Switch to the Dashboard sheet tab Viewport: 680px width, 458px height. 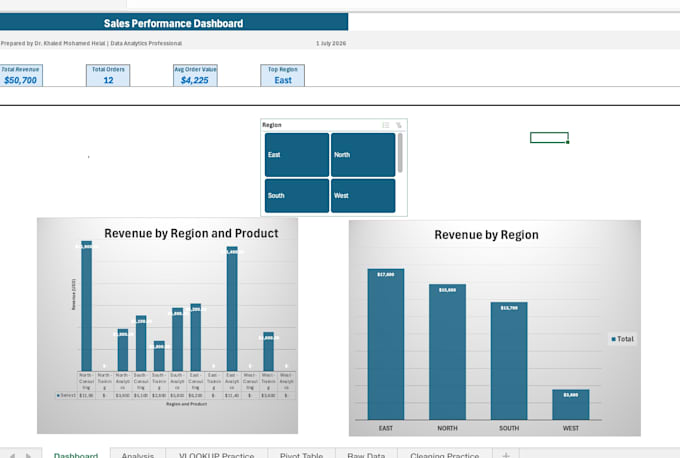click(x=76, y=455)
